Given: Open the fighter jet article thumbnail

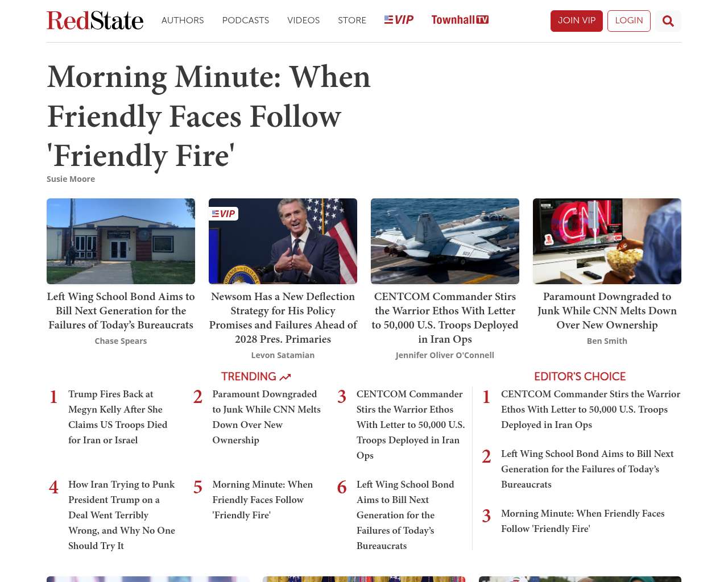Looking at the screenshot, I should tap(445, 241).
